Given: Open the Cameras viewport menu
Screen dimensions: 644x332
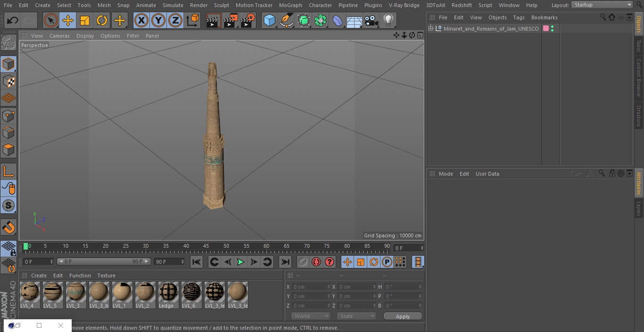Looking at the screenshot, I should 59,36.
